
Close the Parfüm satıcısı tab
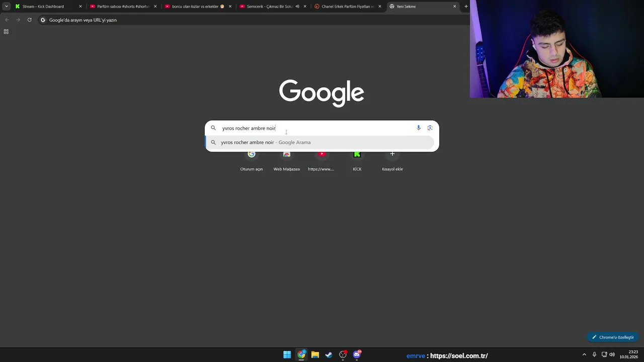coord(155,7)
